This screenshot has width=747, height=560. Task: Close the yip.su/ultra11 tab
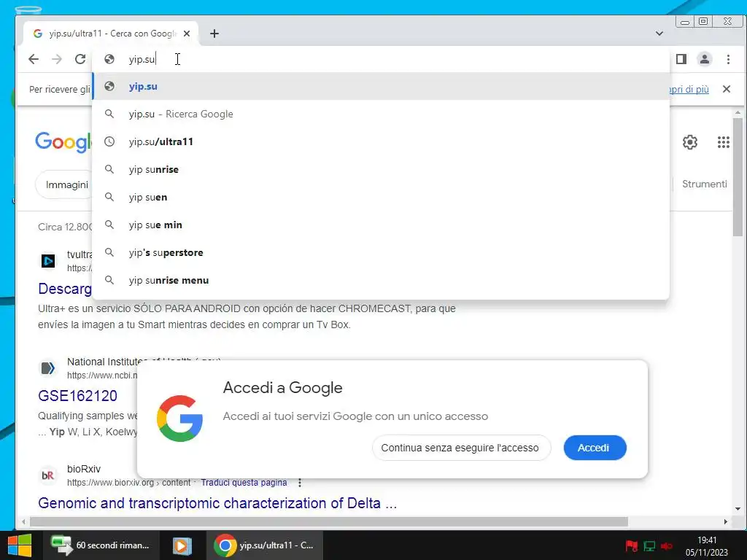pyautogui.click(x=187, y=34)
